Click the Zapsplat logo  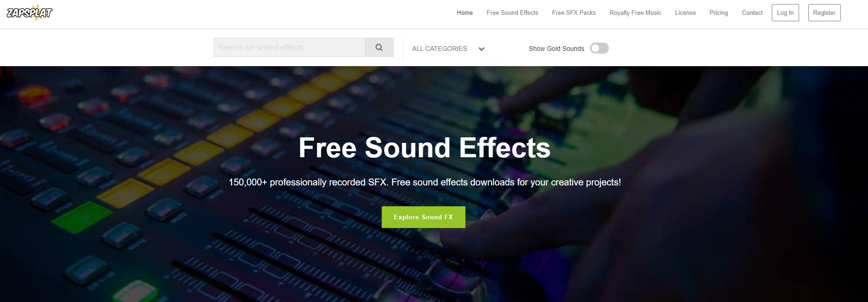[x=30, y=13]
